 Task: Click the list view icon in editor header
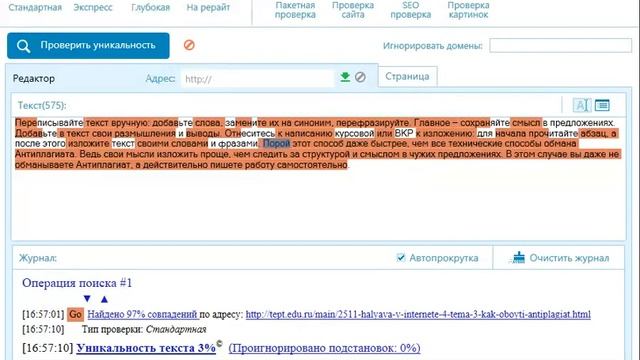[x=602, y=105]
